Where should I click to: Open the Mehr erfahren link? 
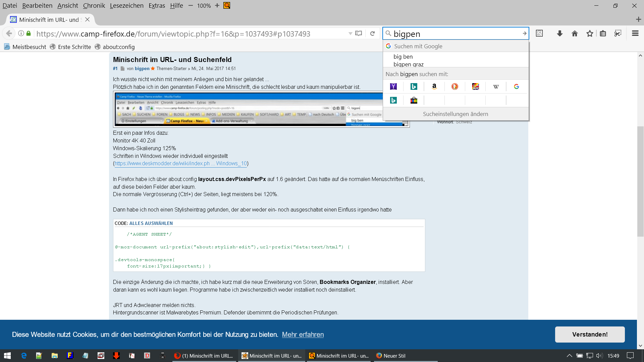pyautogui.click(x=303, y=335)
